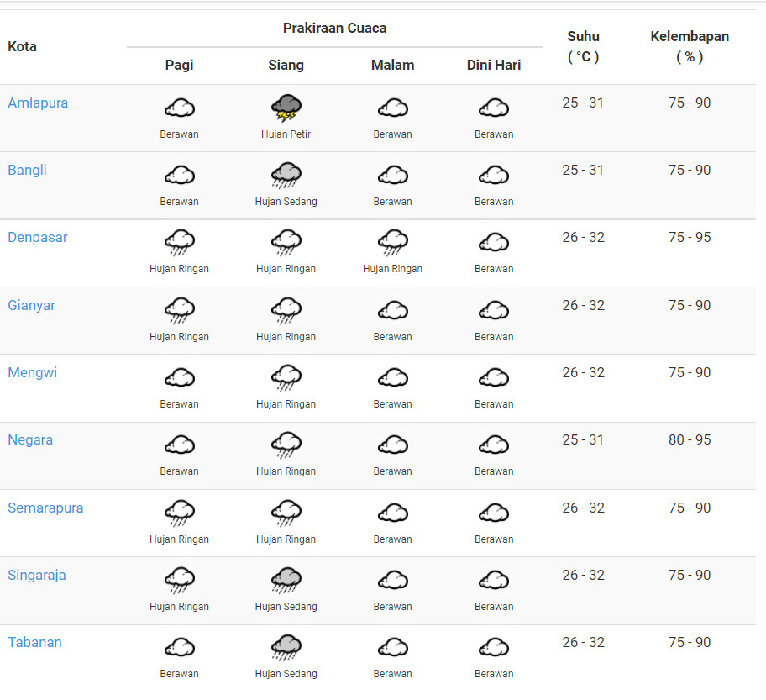This screenshot has height=700, width=766.
Task: Click Semarapura's Pagi light rain icon
Action: pos(179,513)
